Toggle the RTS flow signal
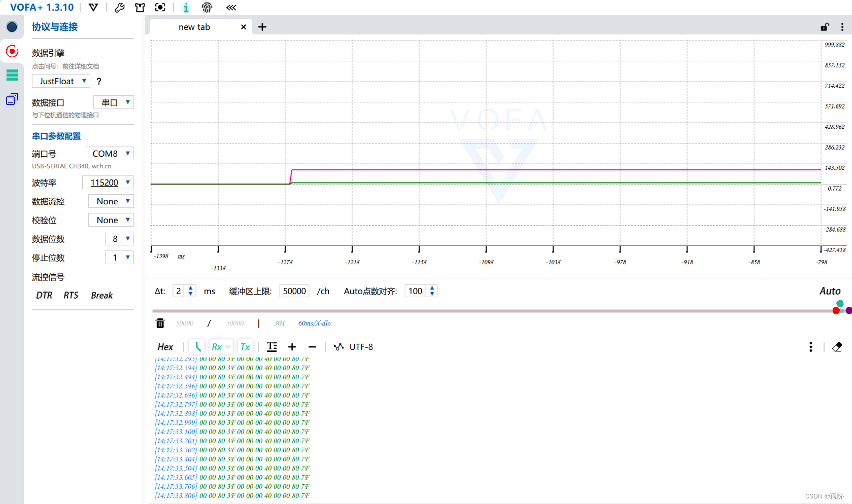This screenshot has height=504, width=852. click(71, 295)
